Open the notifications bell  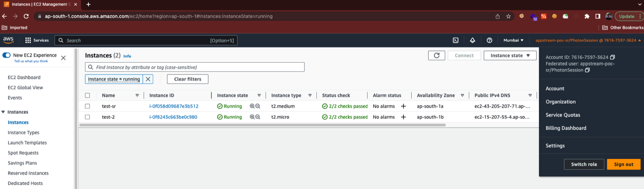[473, 40]
